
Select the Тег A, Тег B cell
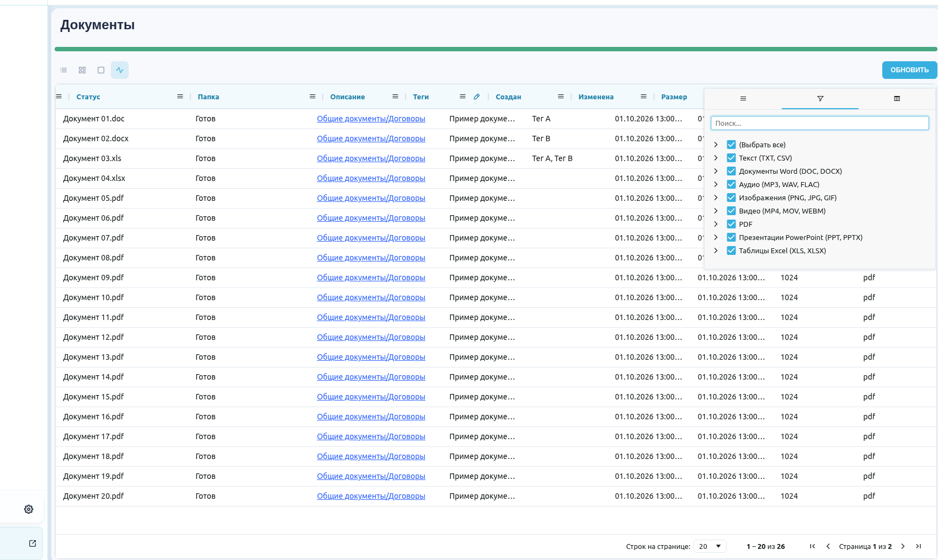click(x=552, y=158)
